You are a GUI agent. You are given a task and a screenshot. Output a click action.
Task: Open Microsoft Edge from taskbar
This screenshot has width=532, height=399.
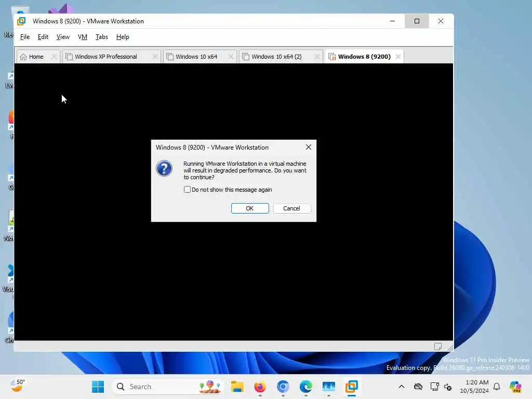point(305,387)
